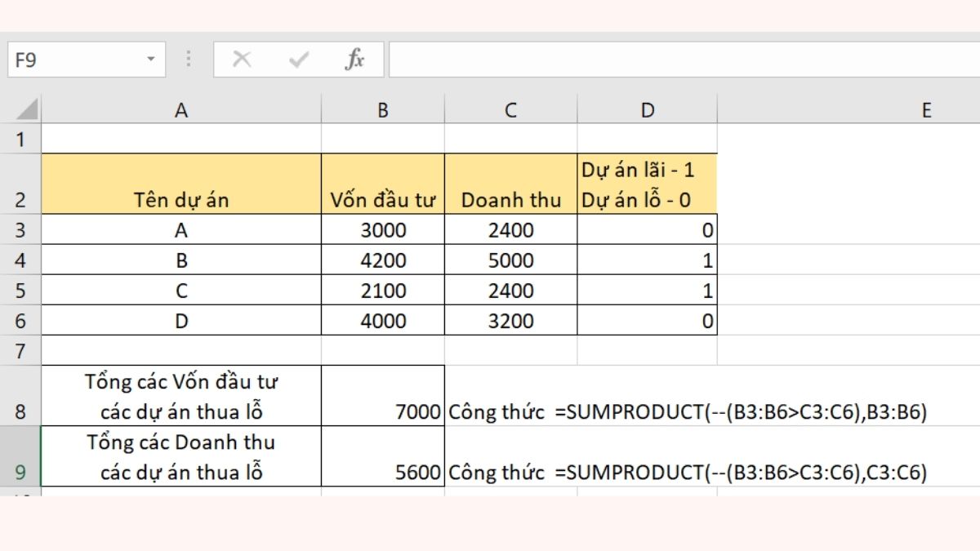Click the Insert Function (fx) icon
This screenshot has height=551, width=980.
355,59
